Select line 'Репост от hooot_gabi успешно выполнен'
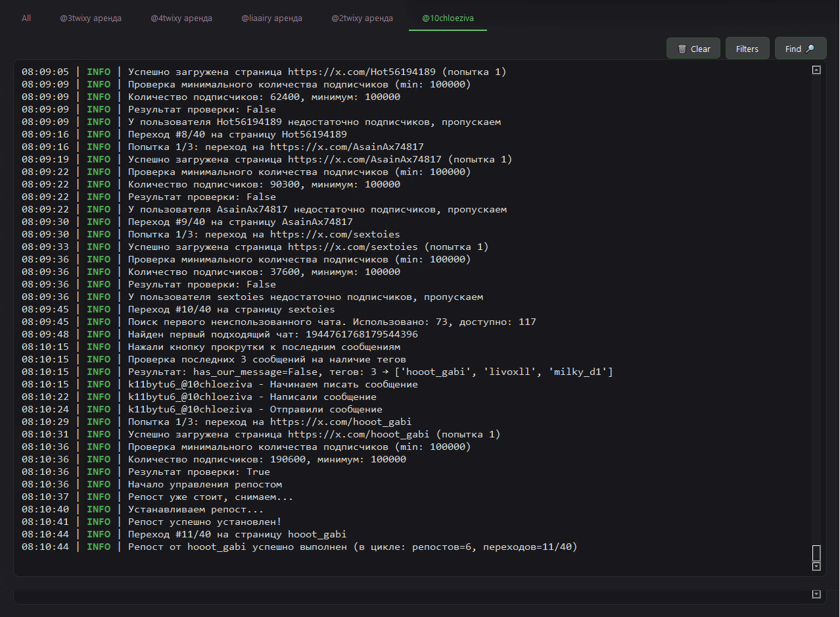 click(300, 547)
